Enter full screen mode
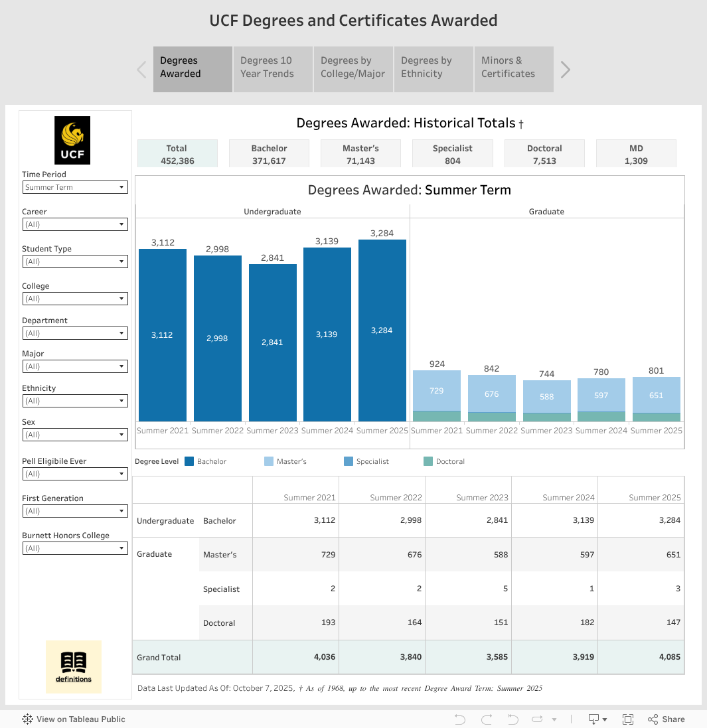The height and width of the screenshot is (728, 707). [x=628, y=719]
